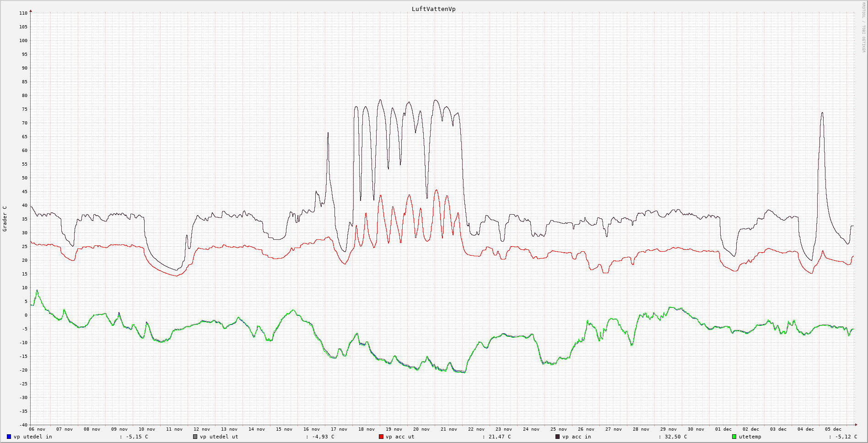This screenshot has width=868, height=443.
Task: Click the red vp acc ut legend swatch
Action: point(381,437)
